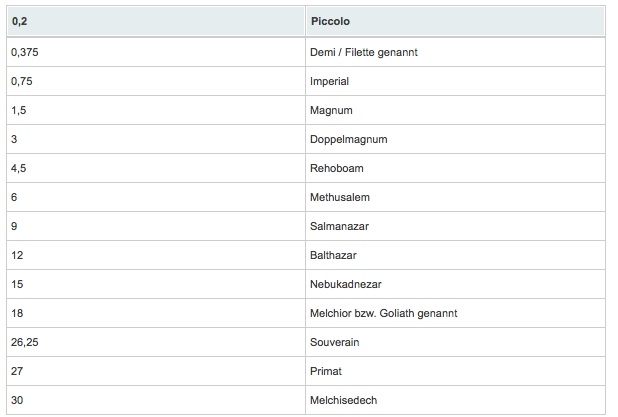Click the 1,5 volume cell

point(156,110)
